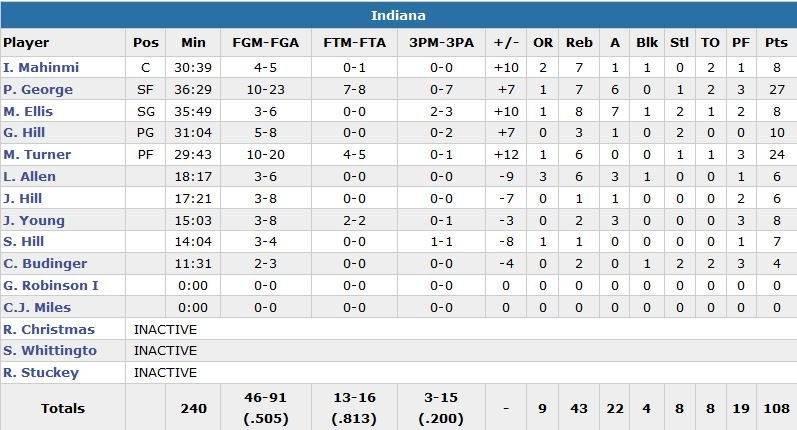797x430 pixels.
Task: Open inactive player R. Christmas
Action: [49, 330]
